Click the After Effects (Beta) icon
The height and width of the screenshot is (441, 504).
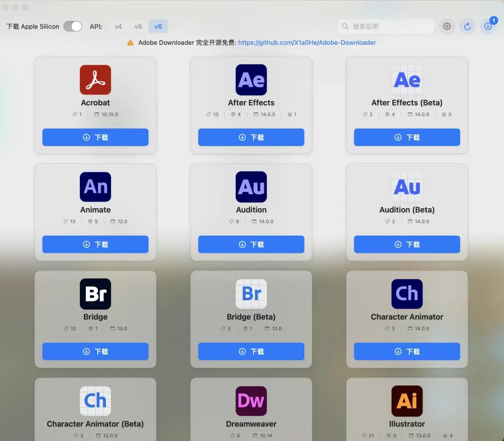click(x=407, y=80)
